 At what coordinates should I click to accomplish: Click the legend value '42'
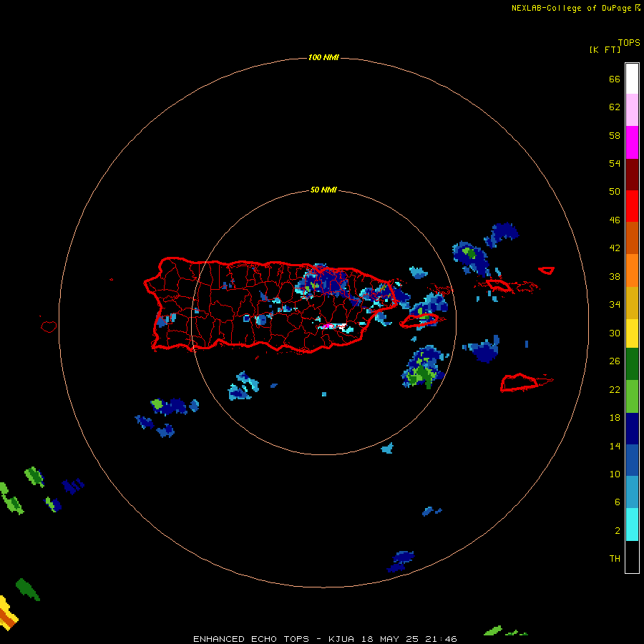(x=615, y=248)
